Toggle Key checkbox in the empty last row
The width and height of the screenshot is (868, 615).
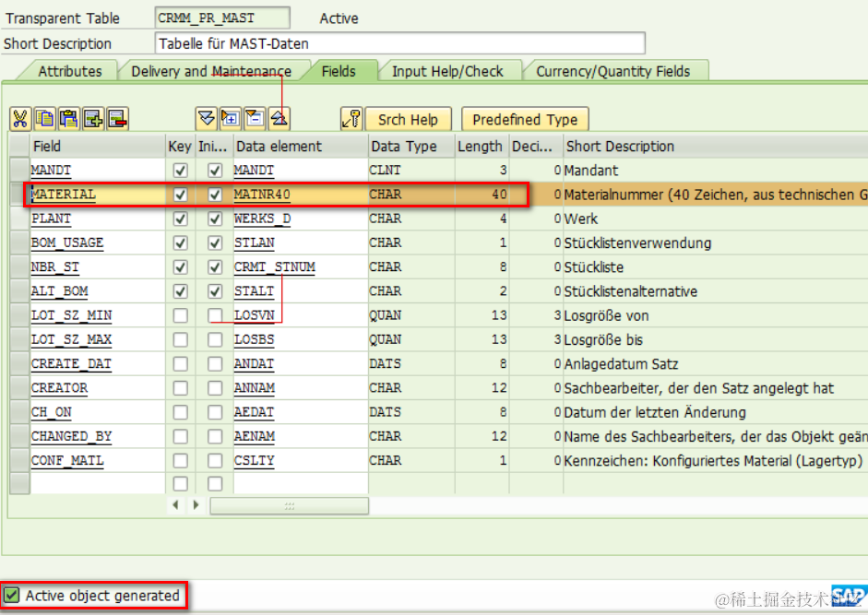point(180,484)
